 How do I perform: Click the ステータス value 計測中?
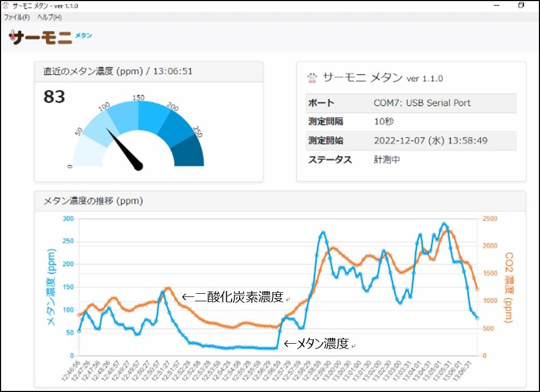[x=387, y=159]
